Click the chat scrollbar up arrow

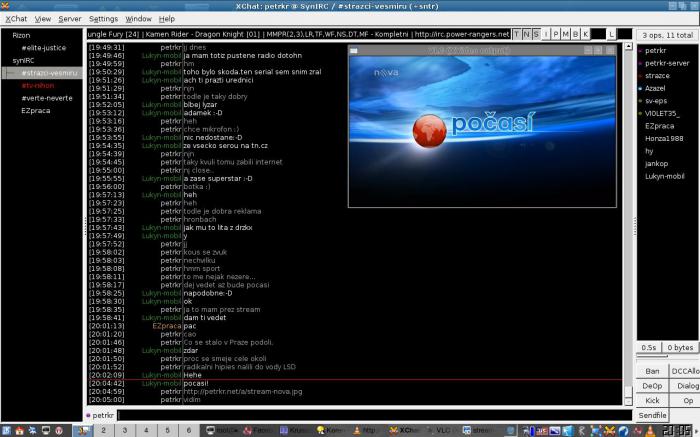[x=628, y=46]
